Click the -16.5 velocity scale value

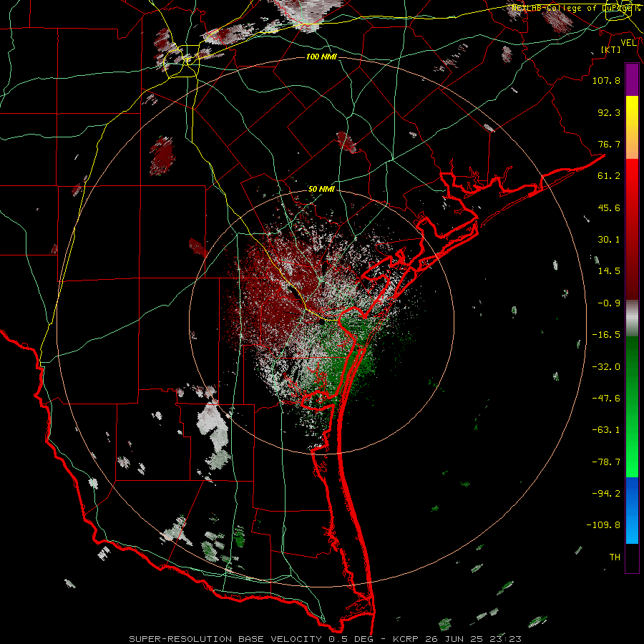606,335
